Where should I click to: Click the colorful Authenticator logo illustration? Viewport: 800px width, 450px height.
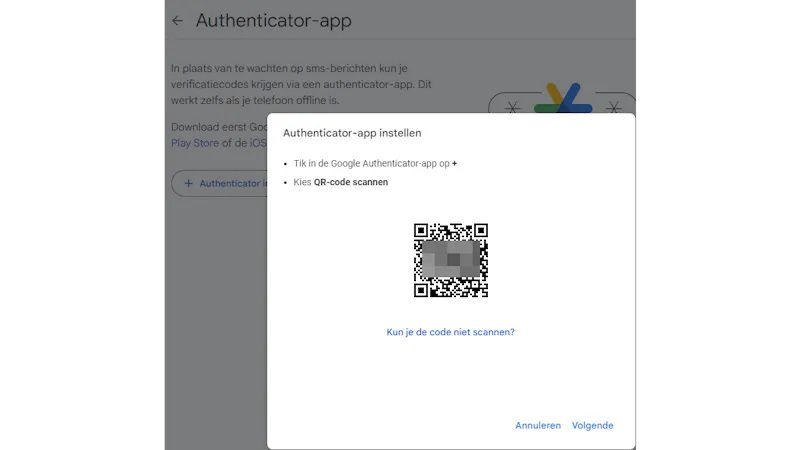coord(562,98)
